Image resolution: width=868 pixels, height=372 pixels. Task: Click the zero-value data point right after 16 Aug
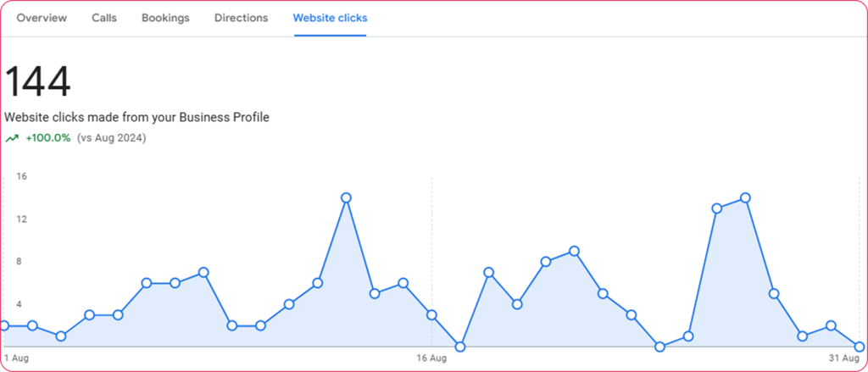click(x=460, y=347)
